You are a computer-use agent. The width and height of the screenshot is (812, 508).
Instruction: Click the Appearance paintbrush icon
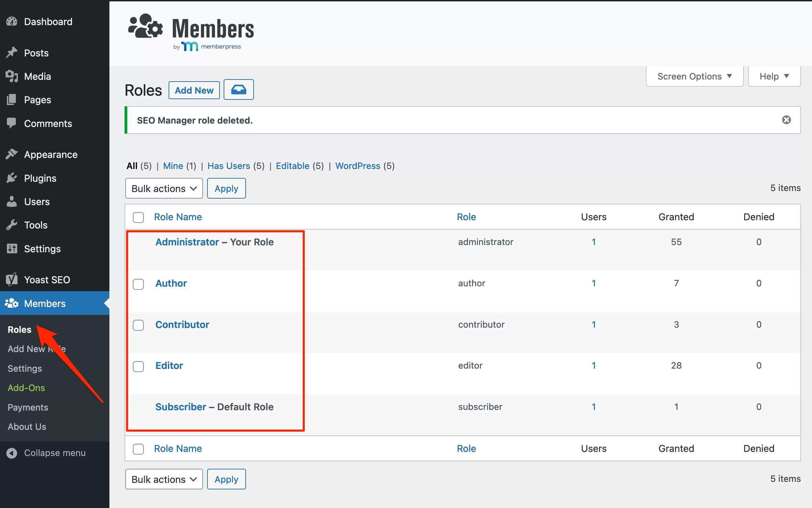pyautogui.click(x=12, y=155)
